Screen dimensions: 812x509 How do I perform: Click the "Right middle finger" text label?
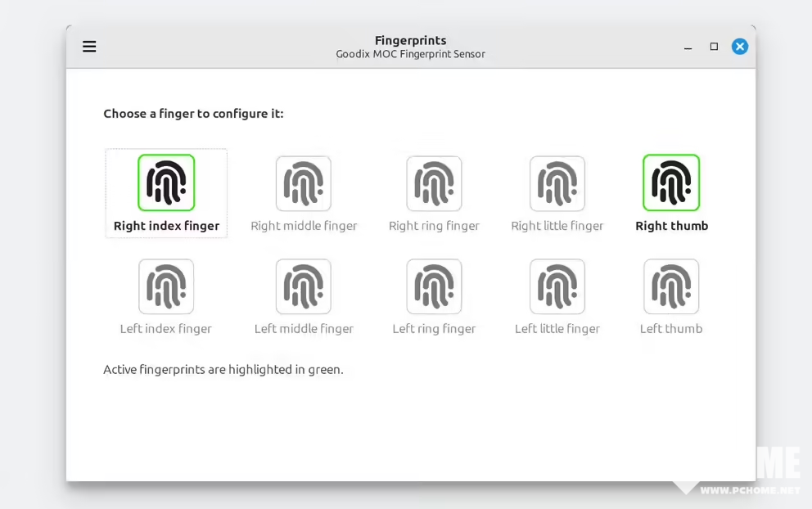[304, 226]
